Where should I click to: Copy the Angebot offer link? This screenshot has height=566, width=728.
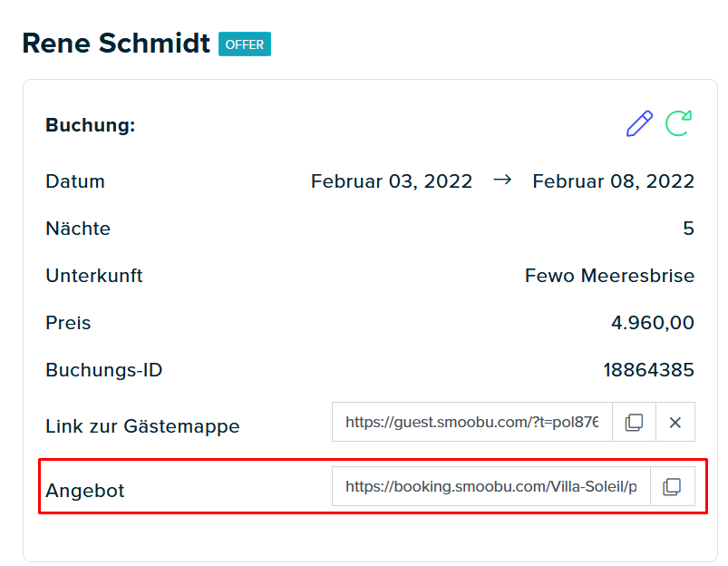point(673,486)
